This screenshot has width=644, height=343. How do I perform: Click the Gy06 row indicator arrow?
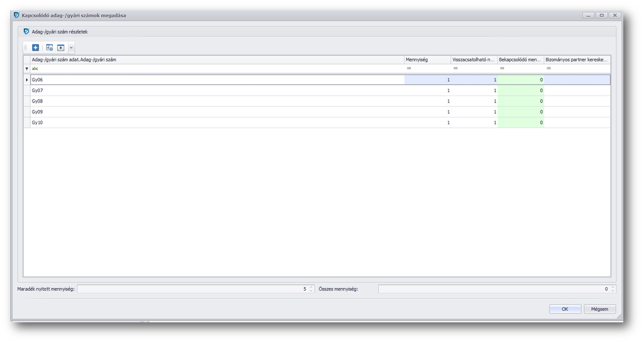tap(27, 80)
